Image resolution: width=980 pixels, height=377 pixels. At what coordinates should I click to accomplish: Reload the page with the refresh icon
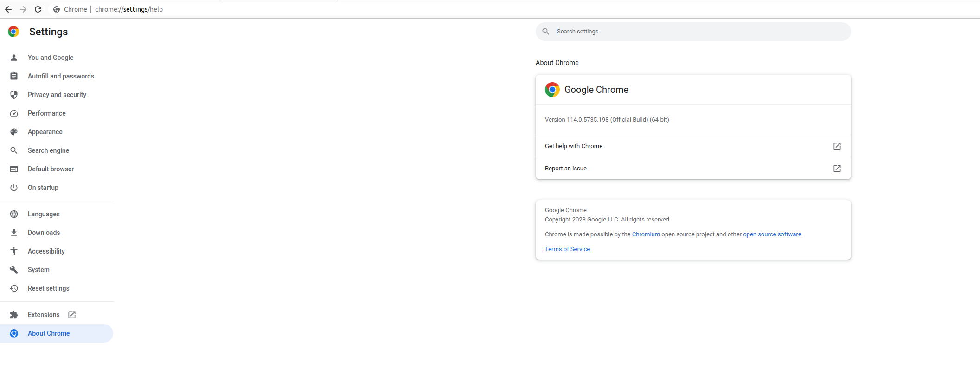coord(38,9)
